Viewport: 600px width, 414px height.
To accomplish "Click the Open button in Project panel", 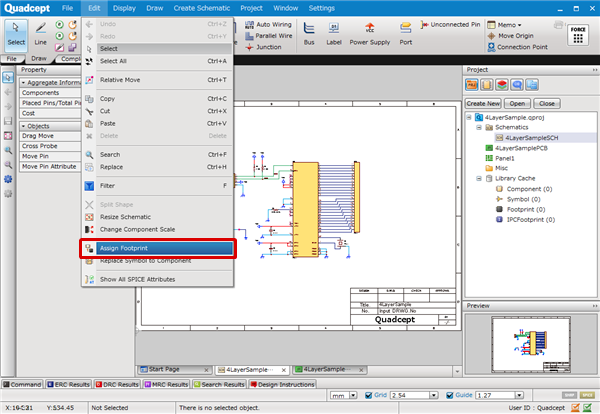I will click(x=517, y=103).
